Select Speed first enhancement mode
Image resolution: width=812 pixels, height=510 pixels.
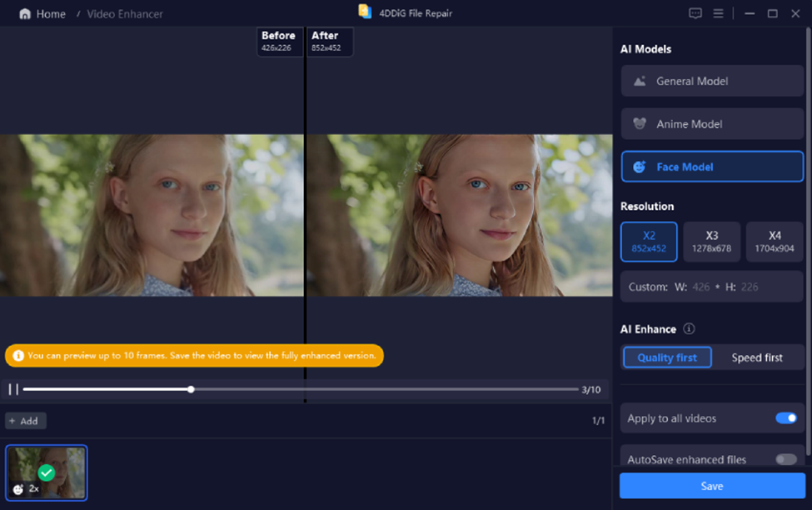tap(756, 357)
